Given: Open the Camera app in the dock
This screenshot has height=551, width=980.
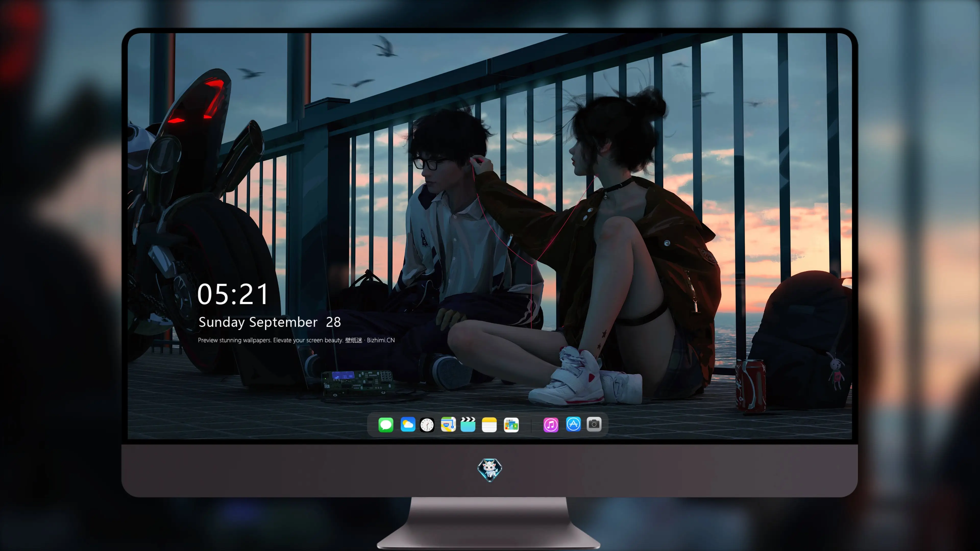Looking at the screenshot, I should (594, 424).
